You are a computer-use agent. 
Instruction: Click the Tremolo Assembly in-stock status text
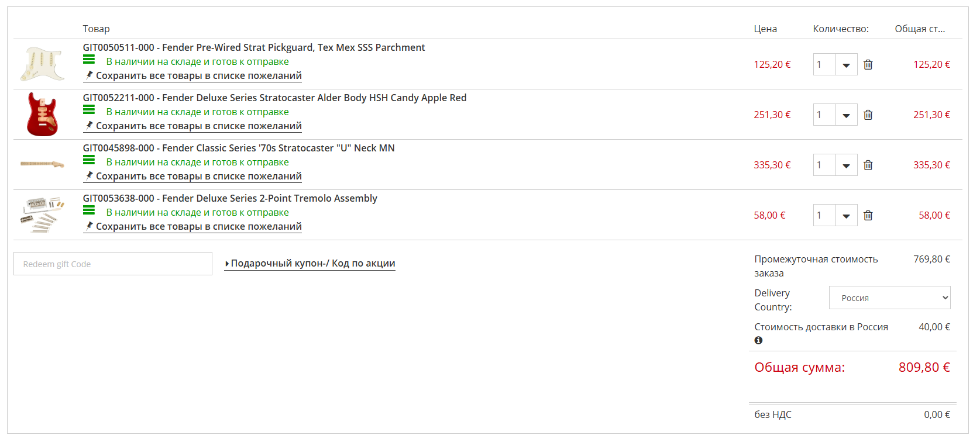(x=197, y=212)
